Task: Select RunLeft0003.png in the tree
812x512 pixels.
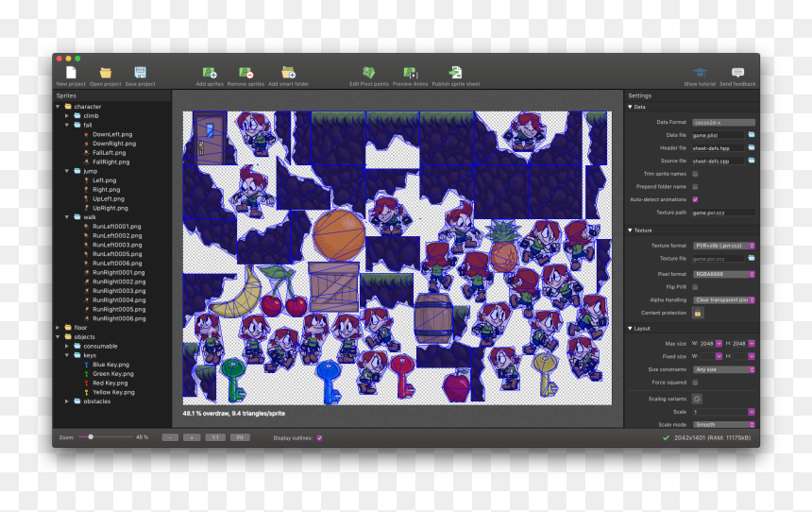Action: pyautogui.click(x=117, y=245)
